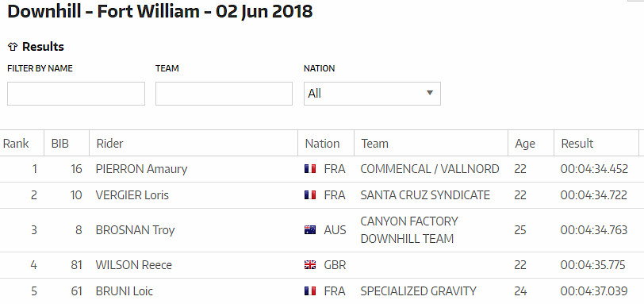Open the Nation dropdown showing All

point(372,94)
